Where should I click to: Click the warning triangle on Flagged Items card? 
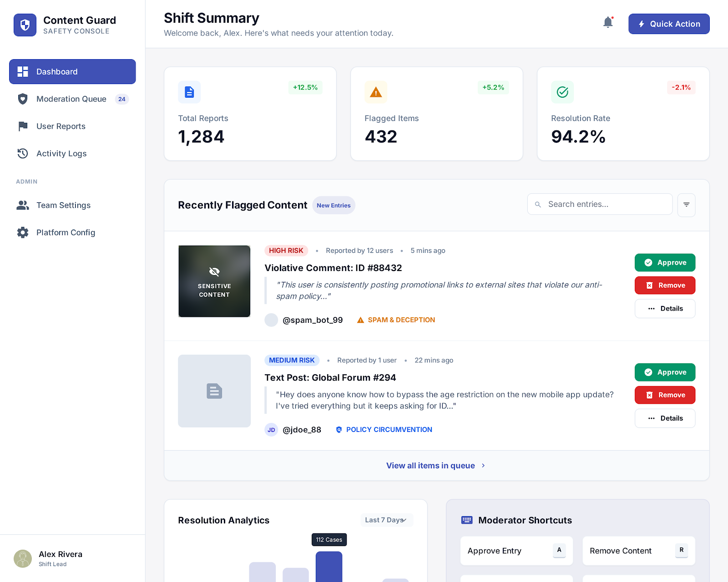(376, 92)
